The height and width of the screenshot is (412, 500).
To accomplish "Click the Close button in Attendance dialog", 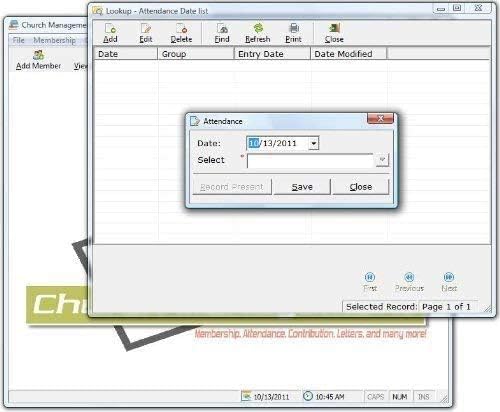I will (361, 187).
